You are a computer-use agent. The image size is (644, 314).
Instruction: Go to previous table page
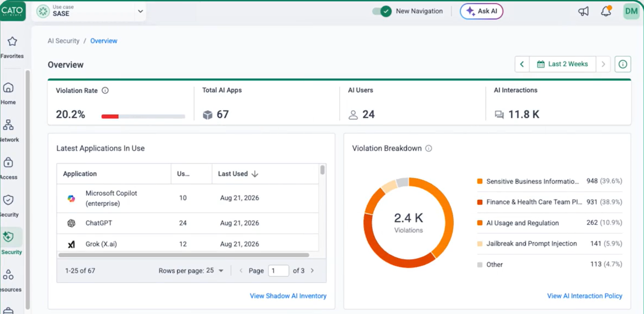click(x=241, y=271)
